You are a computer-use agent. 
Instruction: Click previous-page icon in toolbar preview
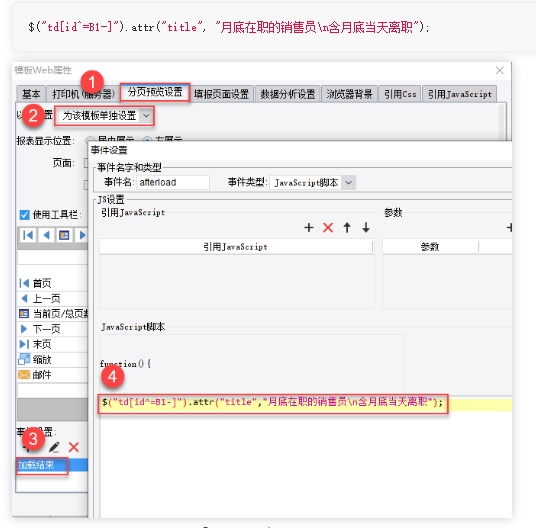46,235
